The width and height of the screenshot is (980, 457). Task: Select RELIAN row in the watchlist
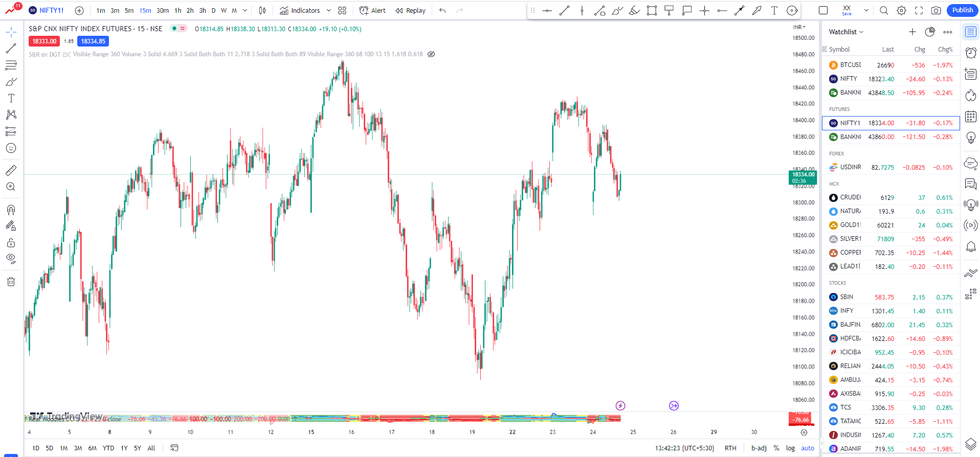[x=890, y=366]
